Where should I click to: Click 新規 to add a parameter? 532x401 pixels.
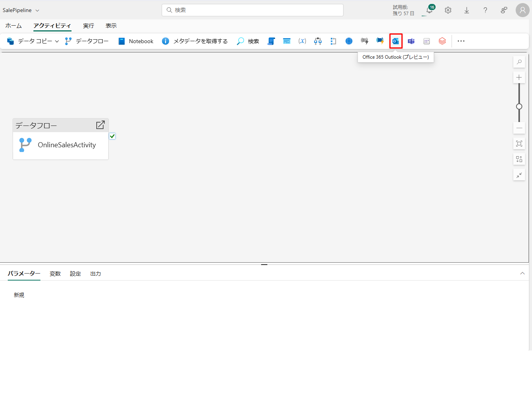tap(19, 295)
